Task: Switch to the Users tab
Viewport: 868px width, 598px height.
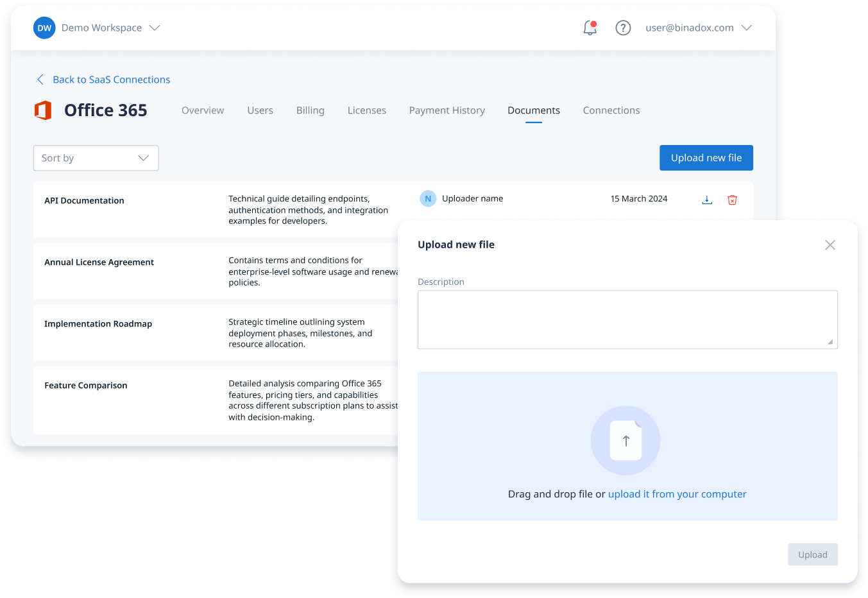Action: pos(260,110)
